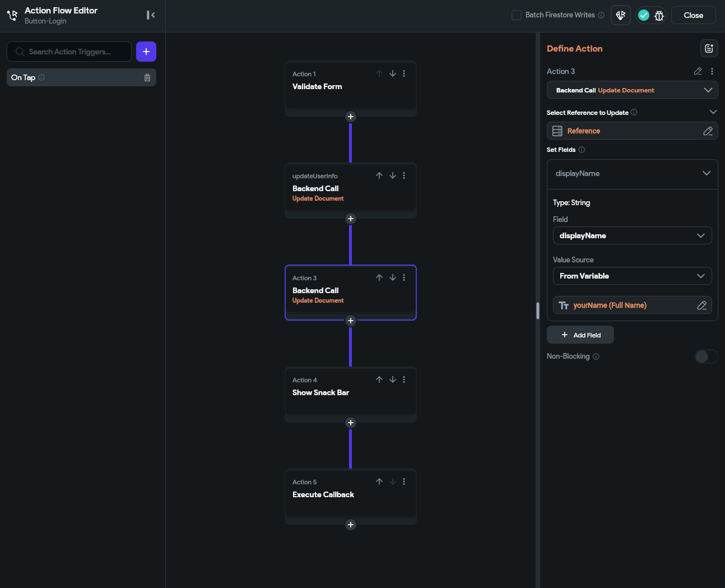Edit the yourName variable pencil icon

point(702,305)
